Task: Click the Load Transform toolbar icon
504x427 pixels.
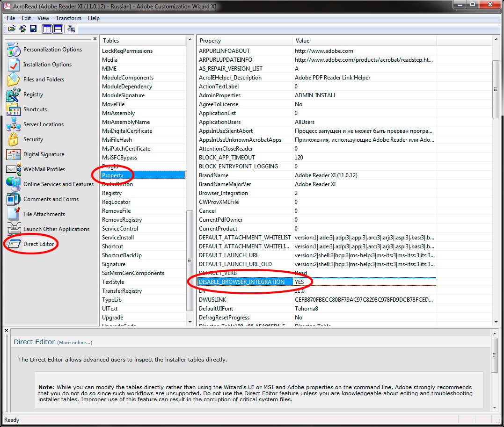Action: 22,29
